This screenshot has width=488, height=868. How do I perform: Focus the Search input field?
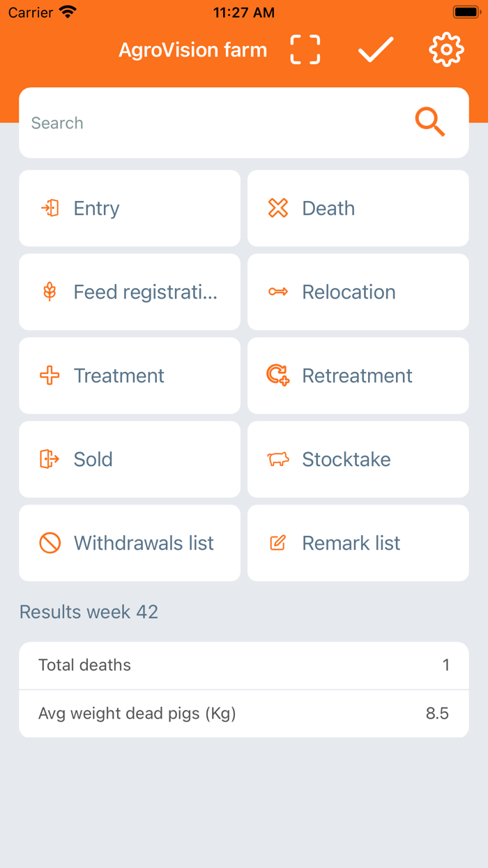pyautogui.click(x=209, y=123)
